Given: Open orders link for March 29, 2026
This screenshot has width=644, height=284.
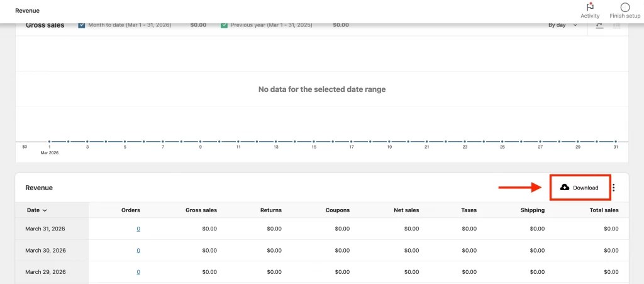Looking at the screenshot, I should click(x=138, y=272).
